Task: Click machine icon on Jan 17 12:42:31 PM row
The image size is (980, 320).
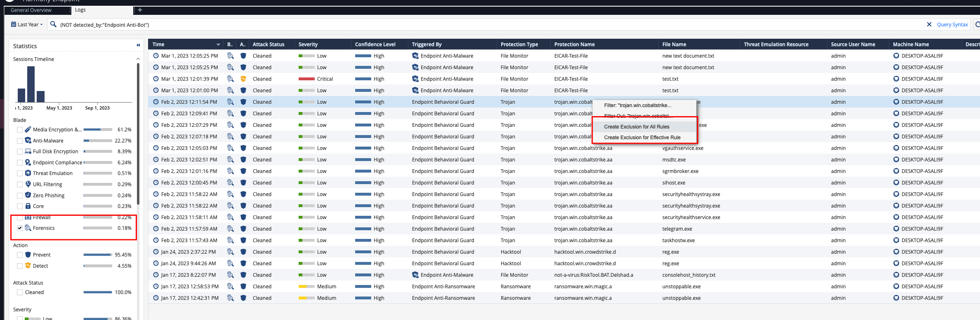Action: tap(896, 298)
